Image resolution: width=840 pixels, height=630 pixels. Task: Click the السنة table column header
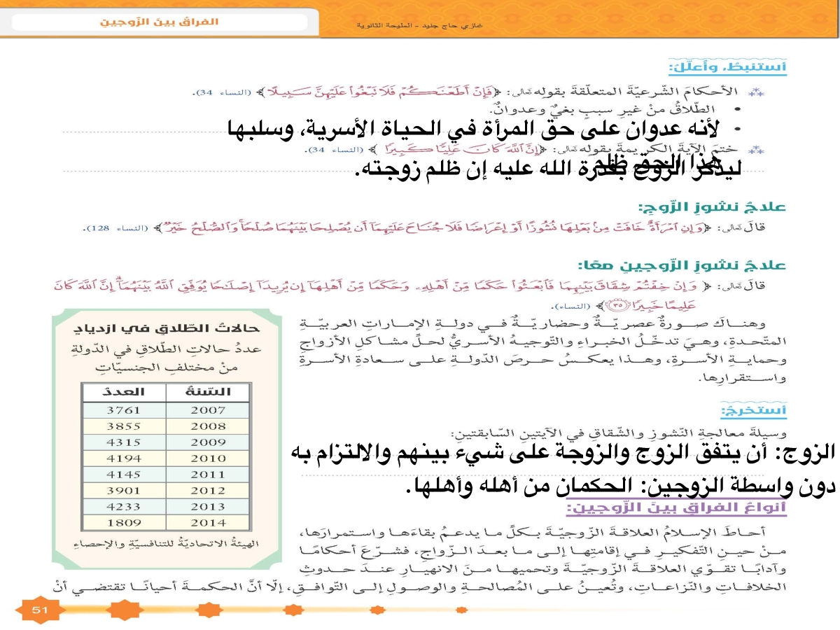[208, 392]
